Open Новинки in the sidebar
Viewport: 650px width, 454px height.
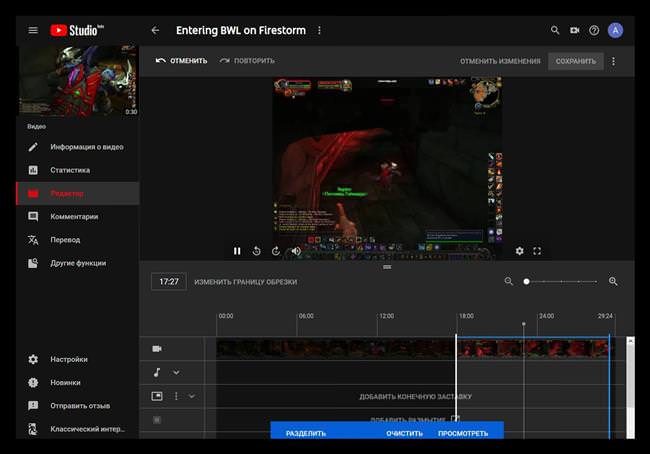click(78, 382)
